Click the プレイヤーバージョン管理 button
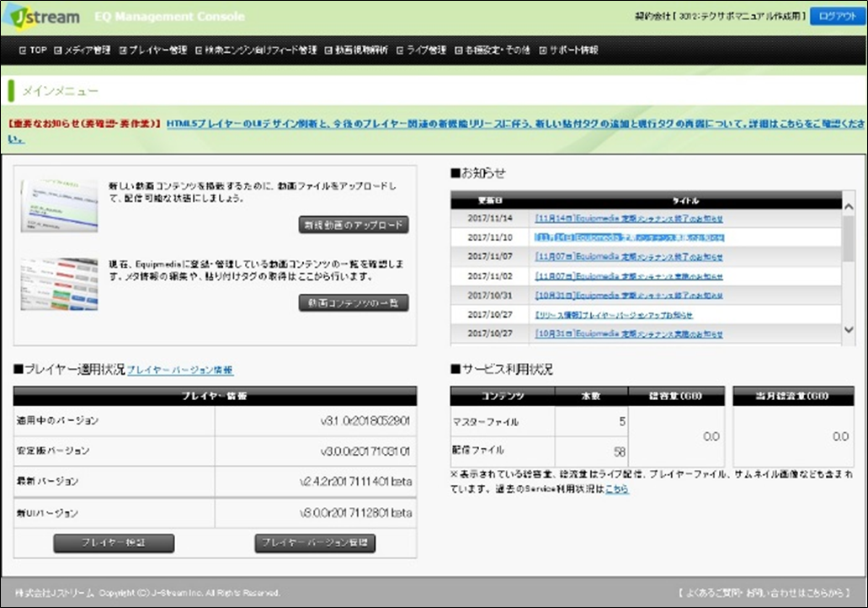 315,543
